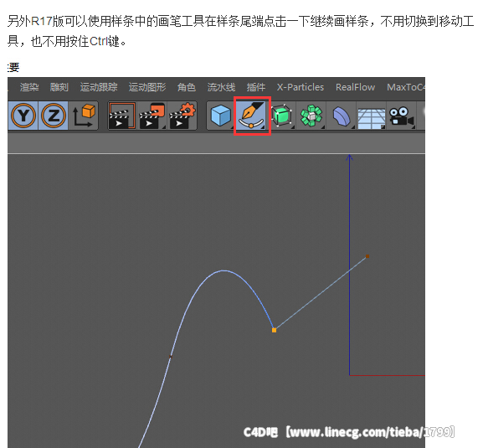This screenshot has height=448, width=483.
Task: Select the blue Cube primitive icon
Action: (x=221, y=116)
